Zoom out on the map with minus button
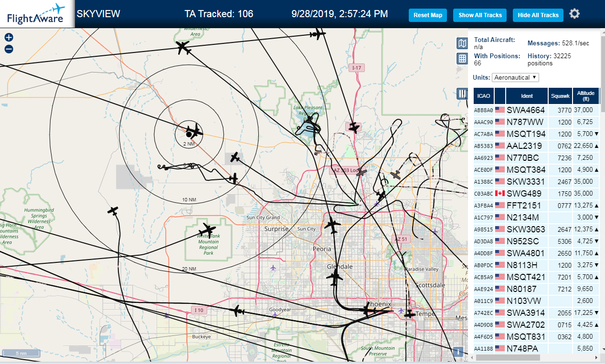The width and height of the screenshot is (605, 364). (x=9, y=49)
